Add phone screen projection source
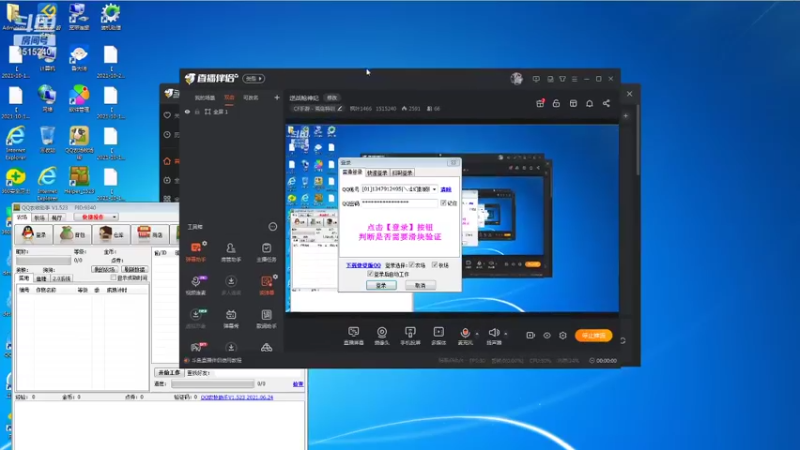 point(410,335)
